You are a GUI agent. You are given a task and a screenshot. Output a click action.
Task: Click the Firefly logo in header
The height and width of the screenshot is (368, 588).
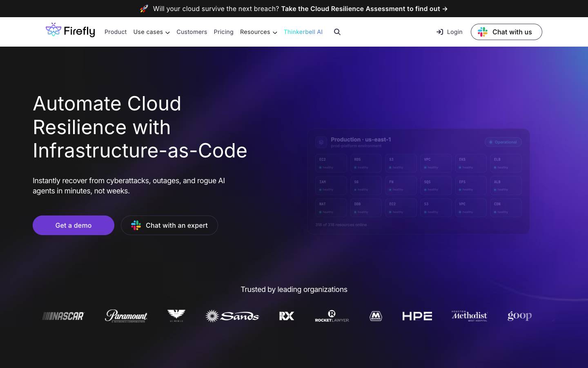pos(70,30)
